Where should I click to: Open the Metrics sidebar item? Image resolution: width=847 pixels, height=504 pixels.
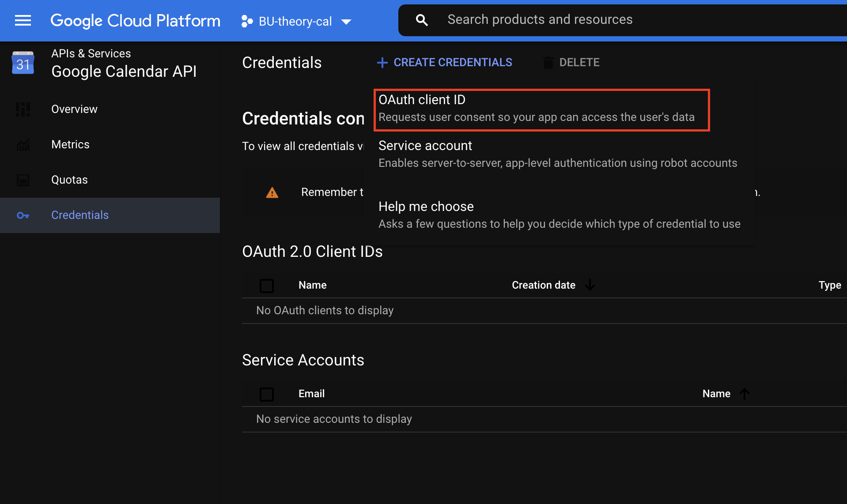click(x=110, y=144)
